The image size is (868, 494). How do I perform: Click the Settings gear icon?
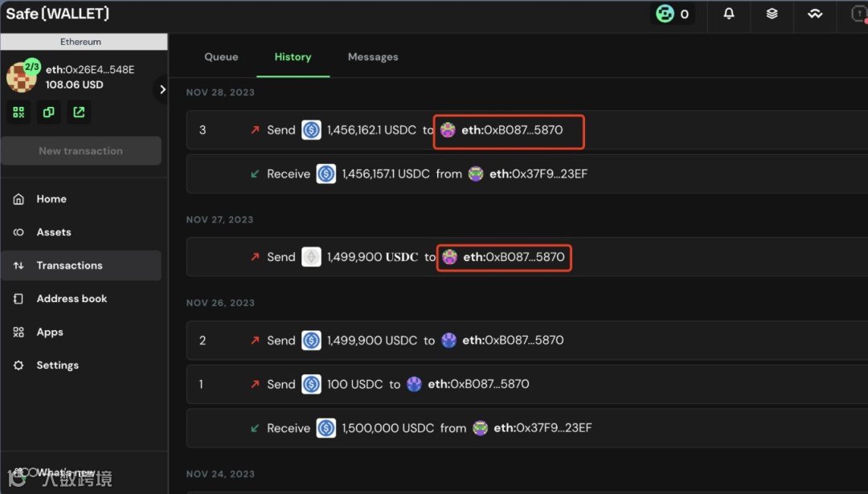(18, 365)
